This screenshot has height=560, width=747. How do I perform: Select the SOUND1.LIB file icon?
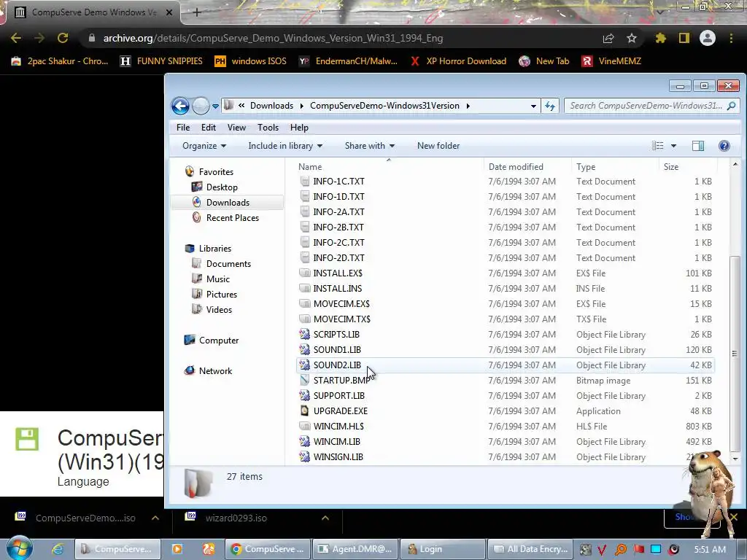304,349
